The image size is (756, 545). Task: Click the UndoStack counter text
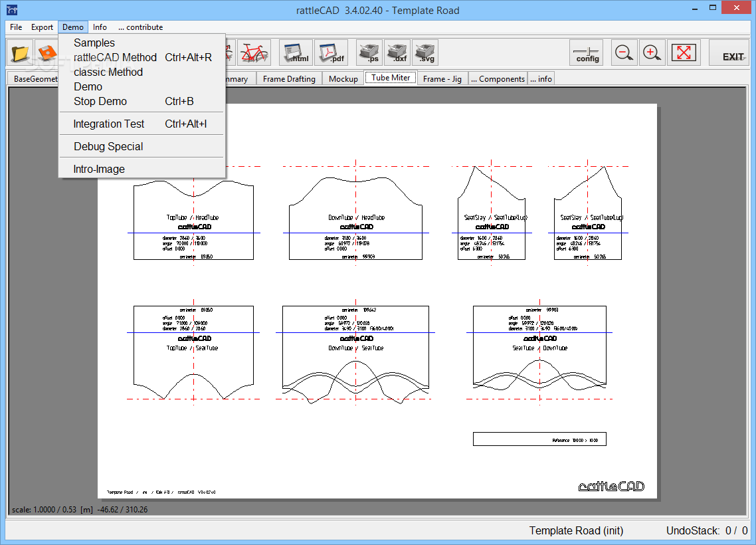(x=707, y=530)
